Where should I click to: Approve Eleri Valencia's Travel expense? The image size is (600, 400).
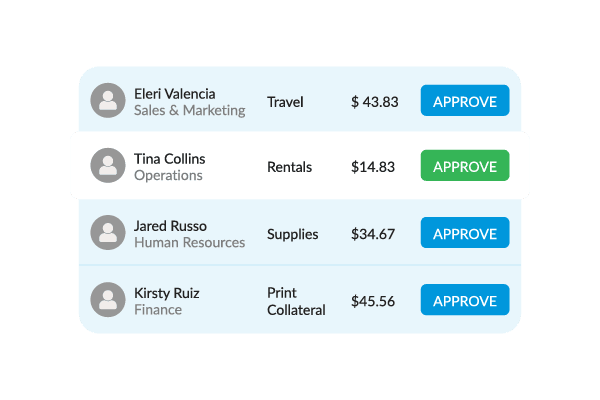pyautogui.click(x=465, y=101)
